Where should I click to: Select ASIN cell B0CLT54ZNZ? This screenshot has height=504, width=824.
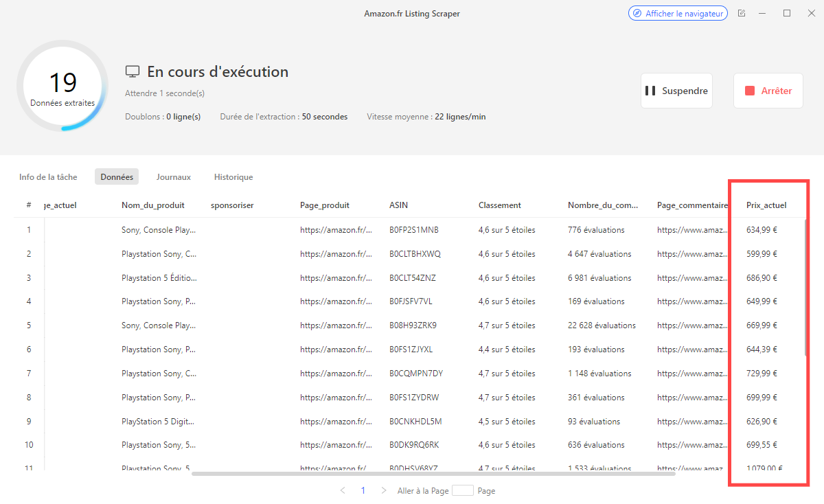click(413, 278)
